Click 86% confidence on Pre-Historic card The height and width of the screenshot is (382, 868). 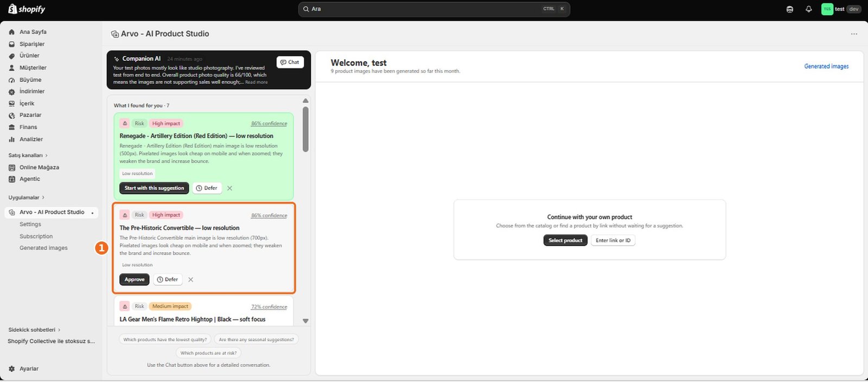[x=269, y=215]
